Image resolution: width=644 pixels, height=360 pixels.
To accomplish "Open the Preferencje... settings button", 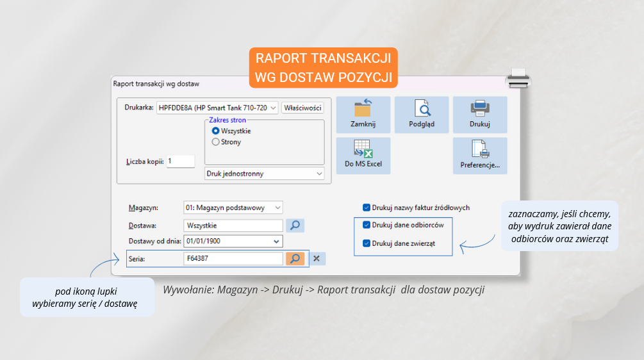I will click(480, 156).
